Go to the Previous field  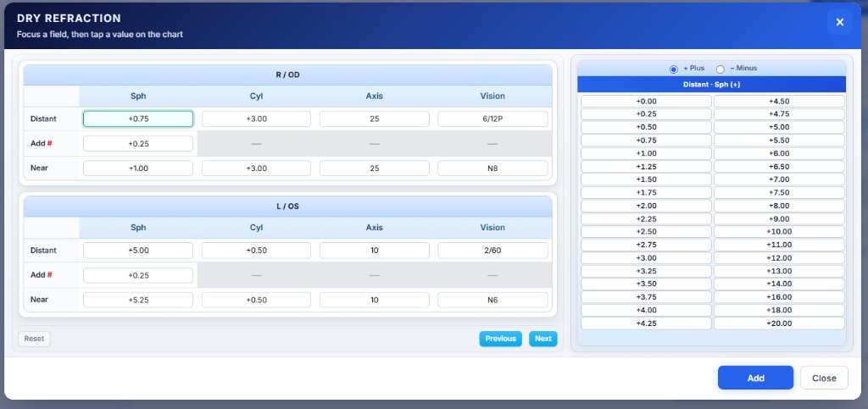[x=500, y=339]
